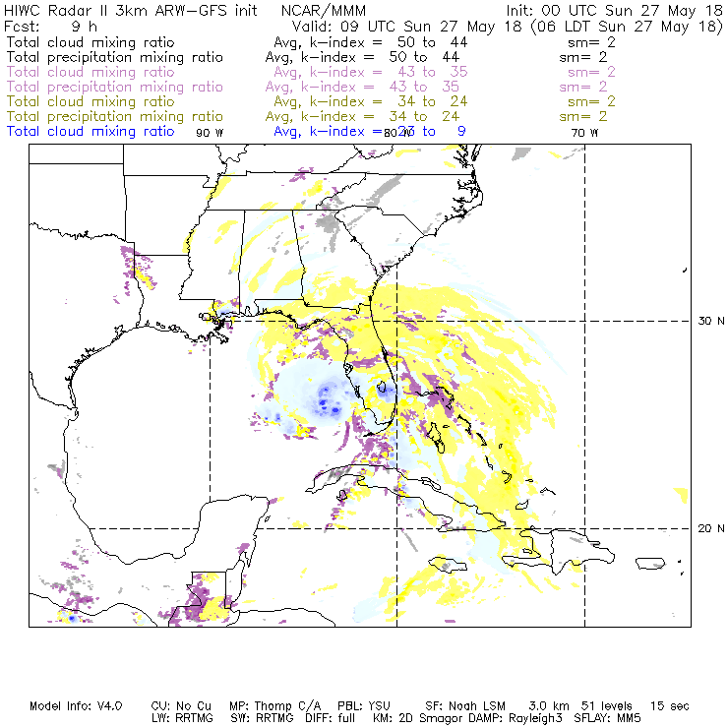728x728 pixels.
Task: Select the purple "Total precipitation mixing ratio" legend label
Action: (115, 87)
